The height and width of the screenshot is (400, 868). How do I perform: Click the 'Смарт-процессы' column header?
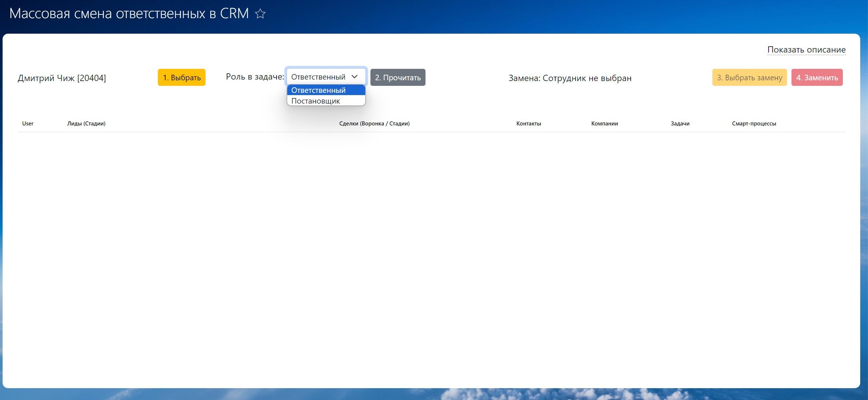click(x=754, y=124)
